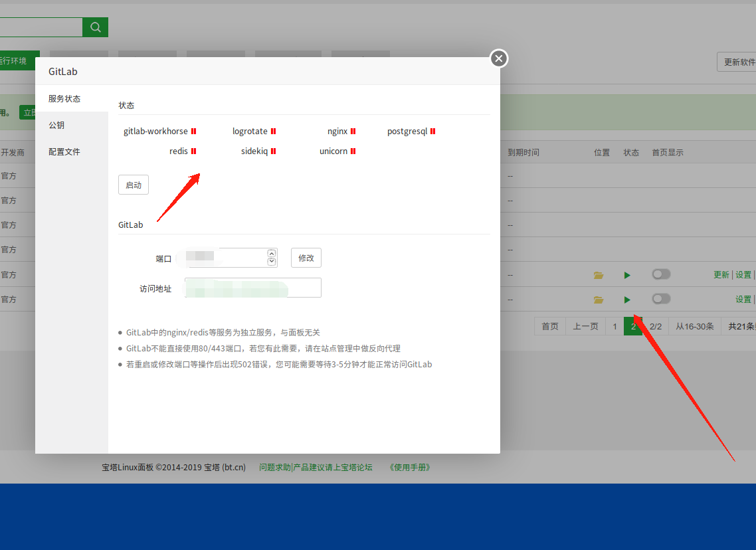This screenshot has width=756, height=550.
Task: Open folder icon in the last table row
Action: point(599,300)
